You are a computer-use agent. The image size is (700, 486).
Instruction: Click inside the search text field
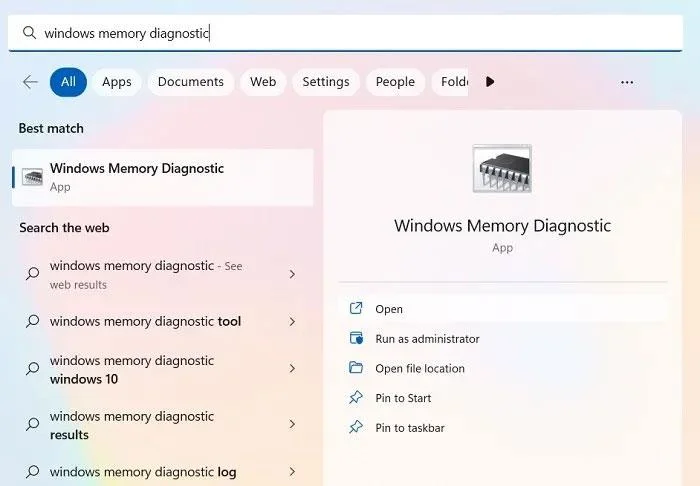tap(345, 33)
